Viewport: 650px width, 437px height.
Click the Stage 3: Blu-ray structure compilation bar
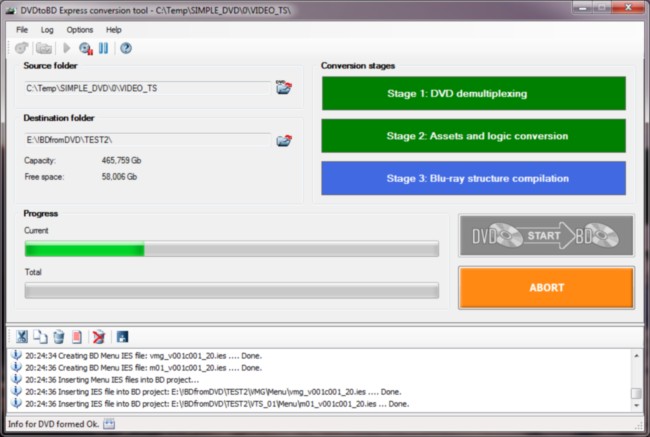[474, 178]
